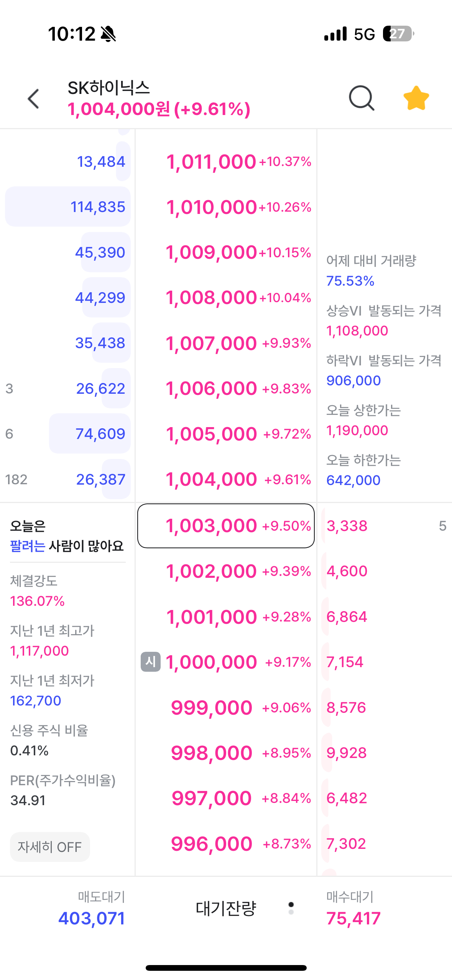The height and width of the screenshot is (980, 452).
Task: Tap the 3,338 buy quantity cell
Action: [x=347, y=526]
